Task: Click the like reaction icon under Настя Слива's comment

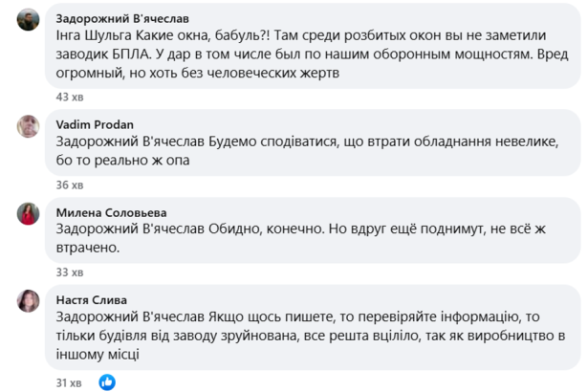Action: coord(107,382)
